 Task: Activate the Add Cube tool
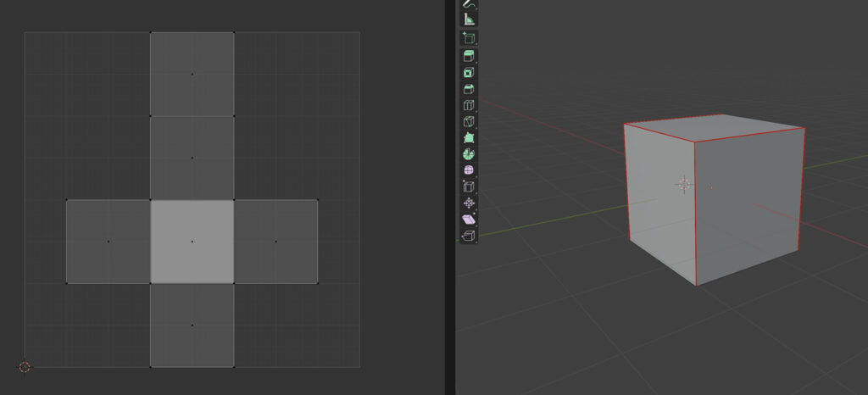(x=469, y=38)
